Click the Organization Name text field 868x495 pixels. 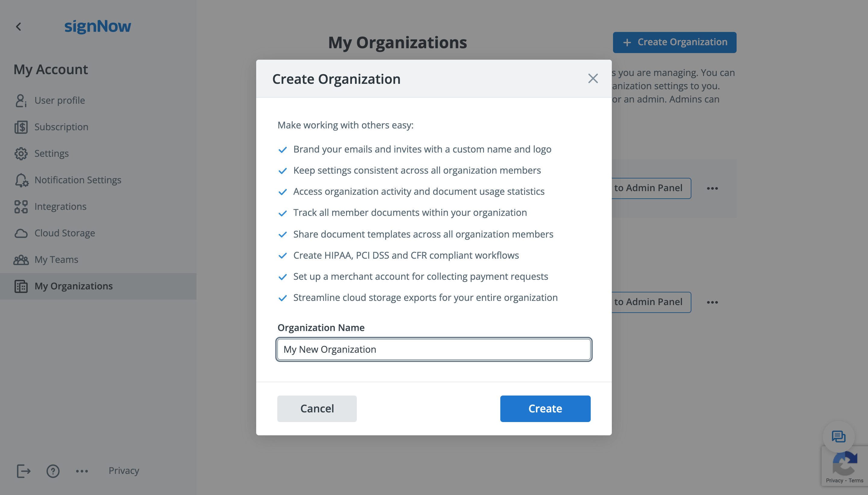coord(434,349)
